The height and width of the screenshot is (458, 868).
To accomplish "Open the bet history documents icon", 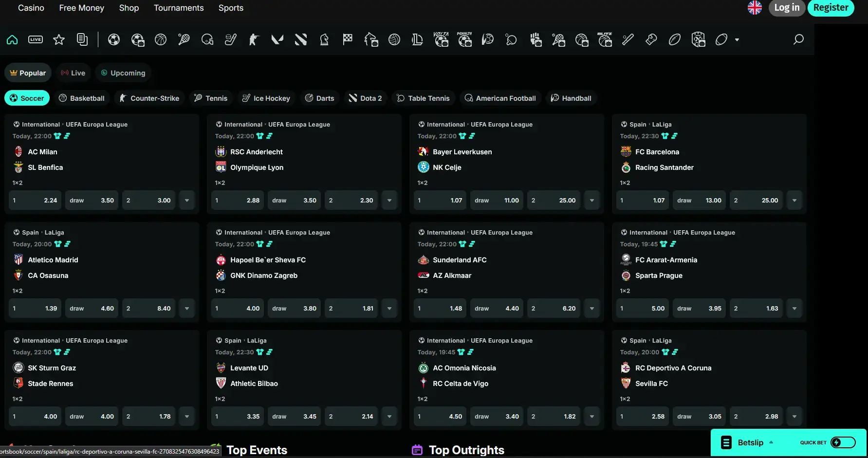I will [x=82, y=39].
